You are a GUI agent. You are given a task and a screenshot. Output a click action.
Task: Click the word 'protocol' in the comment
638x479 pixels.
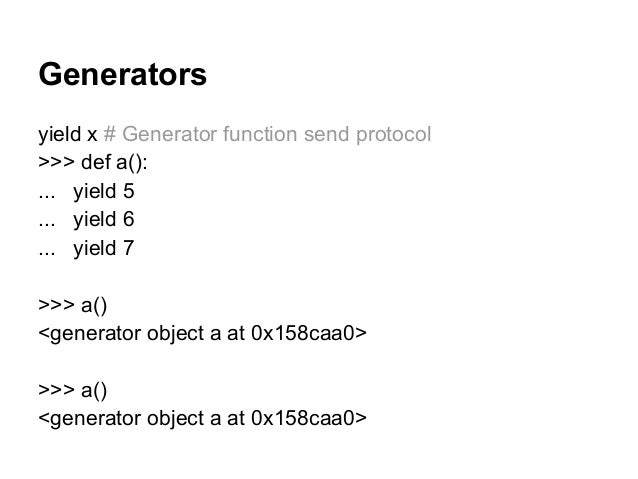[x=393, y=135]
